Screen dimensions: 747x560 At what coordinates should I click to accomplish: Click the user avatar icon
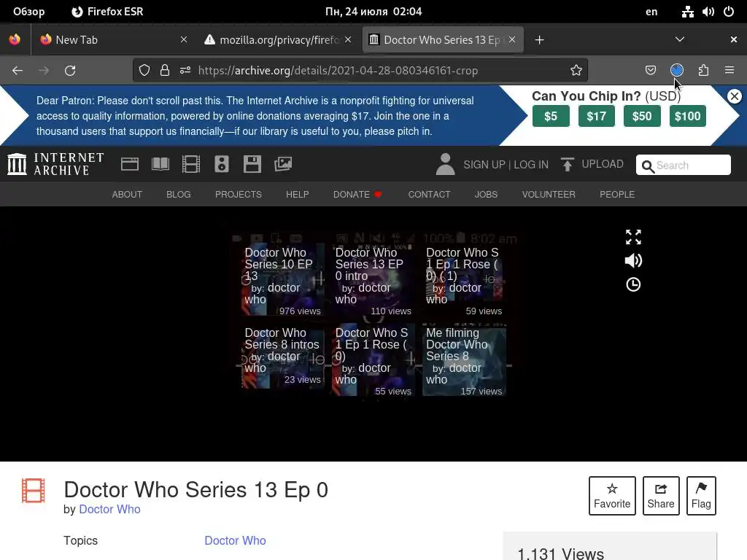coord(446,164)
